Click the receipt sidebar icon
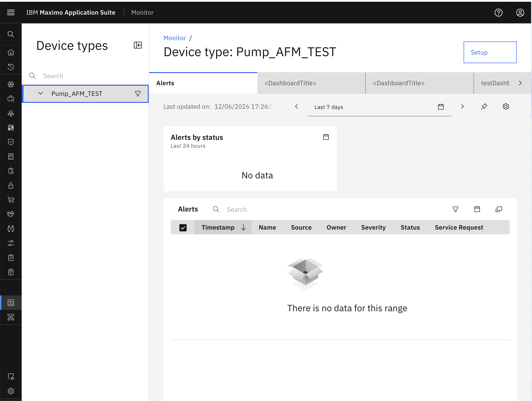Screen dimensions: 532x401 coord(11,157)
